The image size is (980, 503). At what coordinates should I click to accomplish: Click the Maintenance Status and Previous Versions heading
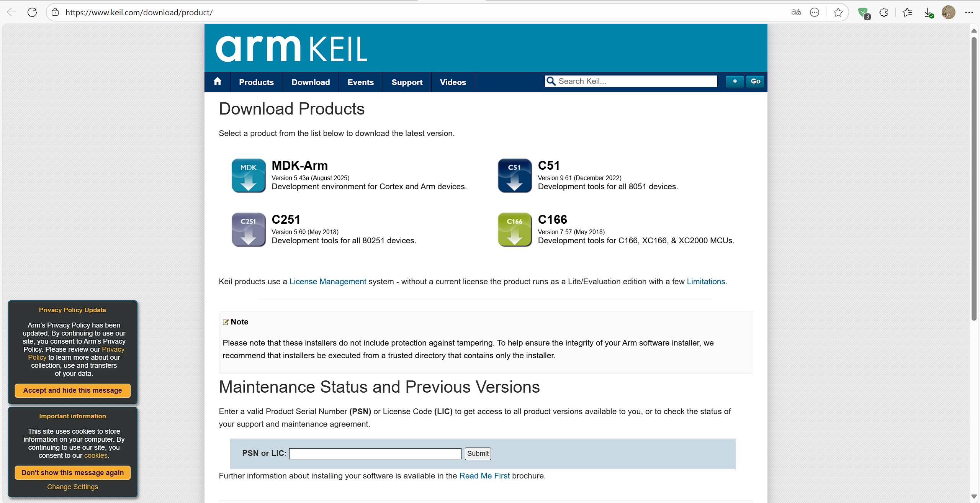(380, 387)
